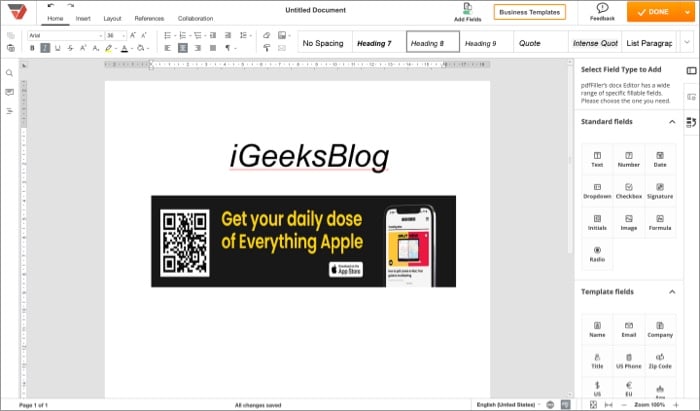Viewport: 700px width, 411px height.
Task: Click the Justify alignment icon
Action: [x=213, y=48]
